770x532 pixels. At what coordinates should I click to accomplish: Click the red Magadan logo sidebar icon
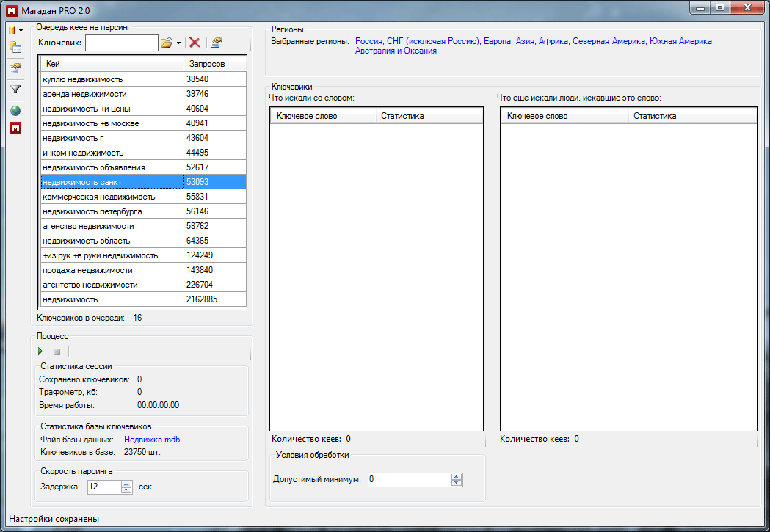click(x=15, y=128)
